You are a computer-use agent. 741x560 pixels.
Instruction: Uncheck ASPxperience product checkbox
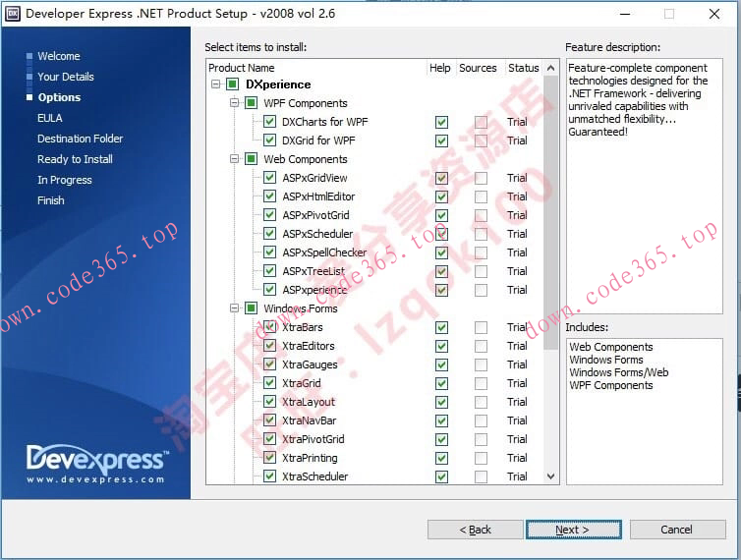click(269, 290)
